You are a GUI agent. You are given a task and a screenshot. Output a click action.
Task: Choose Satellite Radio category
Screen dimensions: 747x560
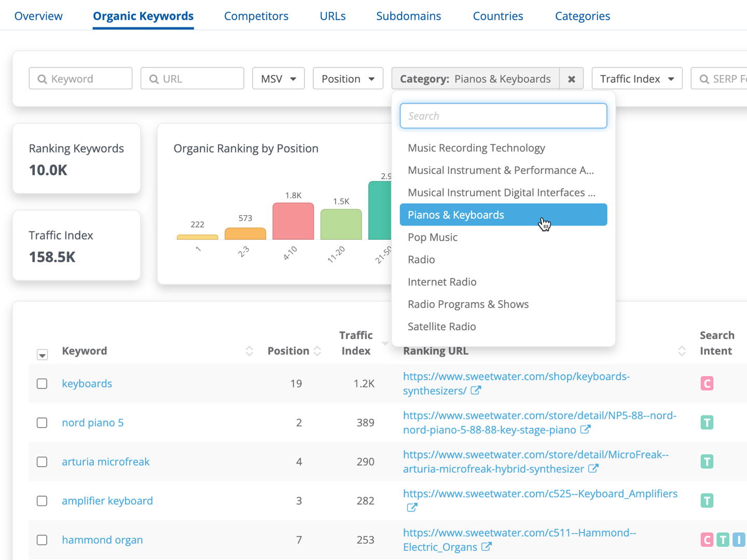pos(503,326)
